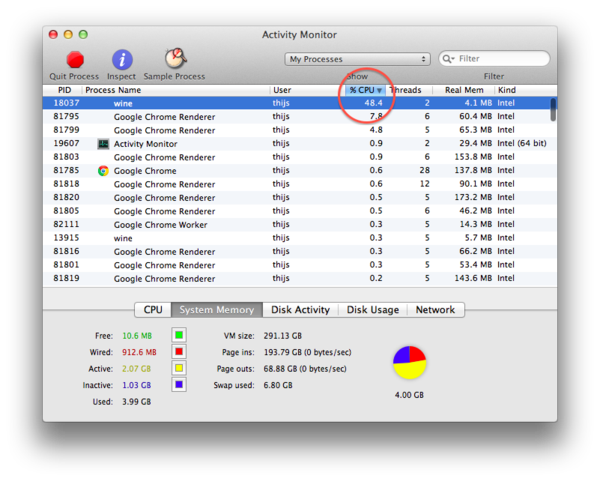Screen dimensions: 600x481
Task: Switch to the Network tab
Action: coord(435,310)
